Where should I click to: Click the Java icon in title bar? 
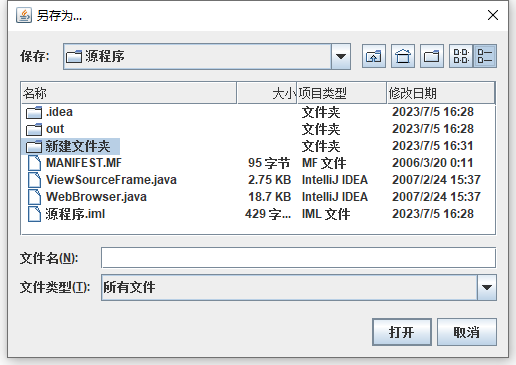click(x=24, y=15)
